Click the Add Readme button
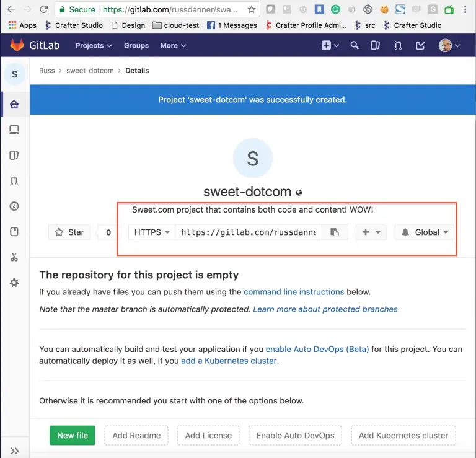 click(136, 435)
